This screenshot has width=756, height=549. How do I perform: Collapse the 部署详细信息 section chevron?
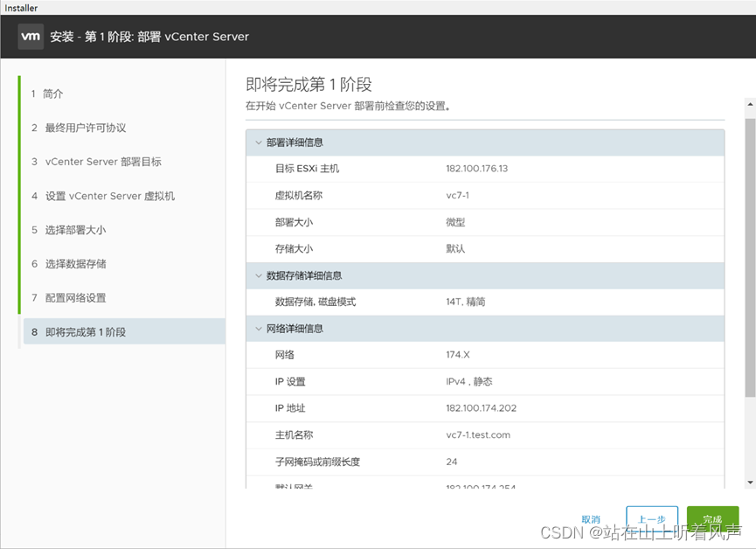pyautogui.click(x=259, y=142)
